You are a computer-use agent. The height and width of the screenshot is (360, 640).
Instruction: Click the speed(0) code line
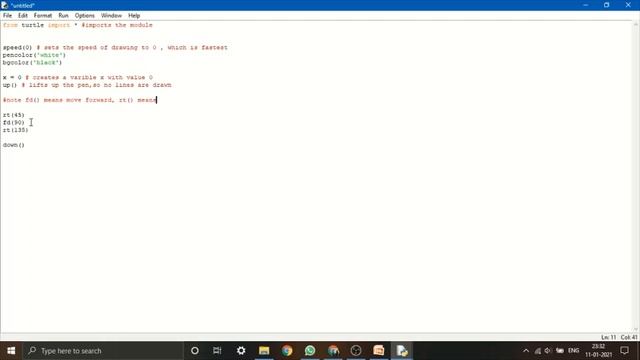pos(115,47)
